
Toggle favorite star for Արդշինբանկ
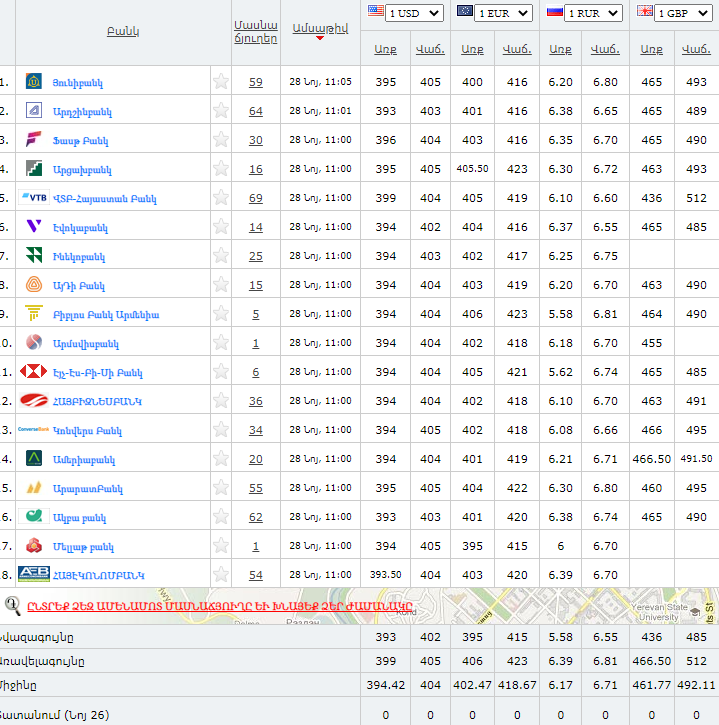click(221, 111)
